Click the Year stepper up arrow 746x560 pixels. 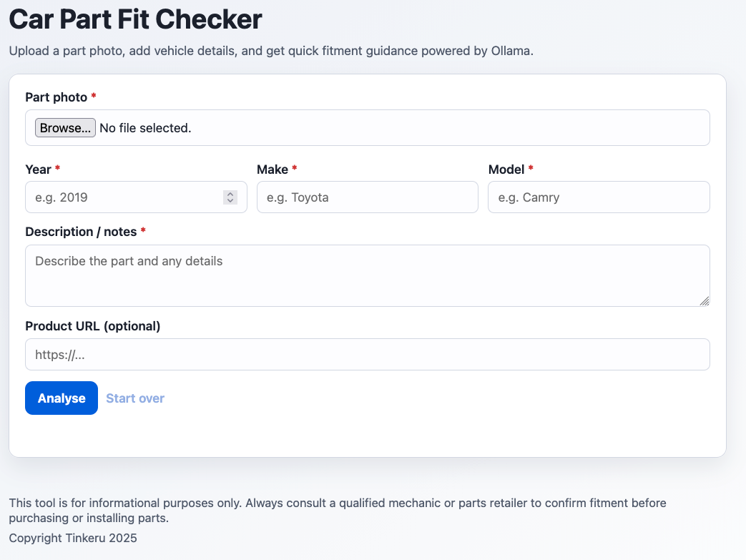[230, 193]
